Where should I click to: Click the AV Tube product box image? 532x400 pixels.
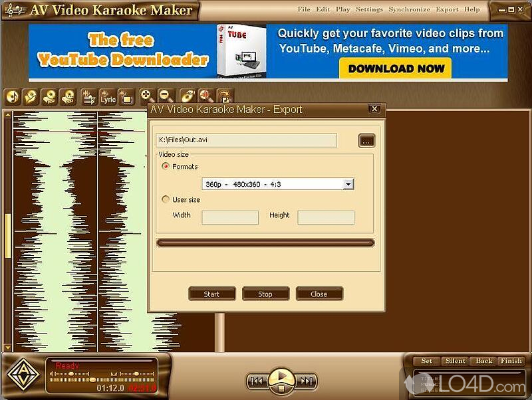242,51
